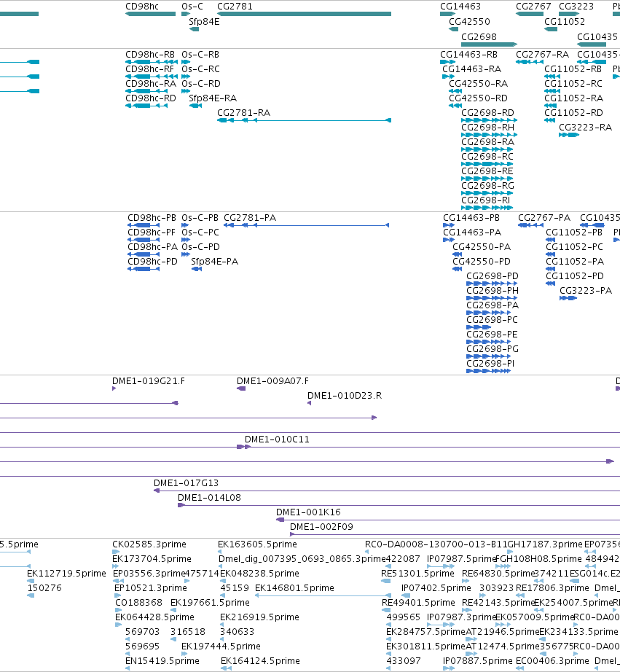Select protein CG14463-PB

click(x=449, y=225)
